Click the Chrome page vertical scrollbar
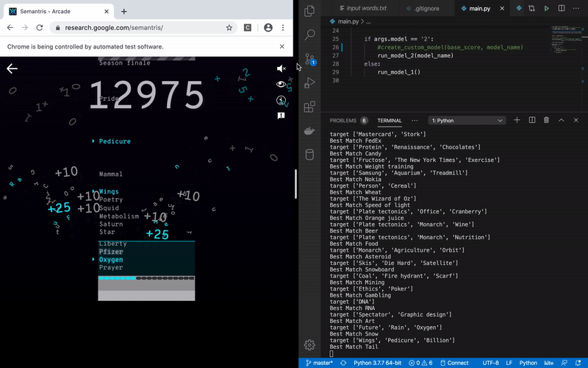This screenshot has height=368, width=588. tap(295, 184)
